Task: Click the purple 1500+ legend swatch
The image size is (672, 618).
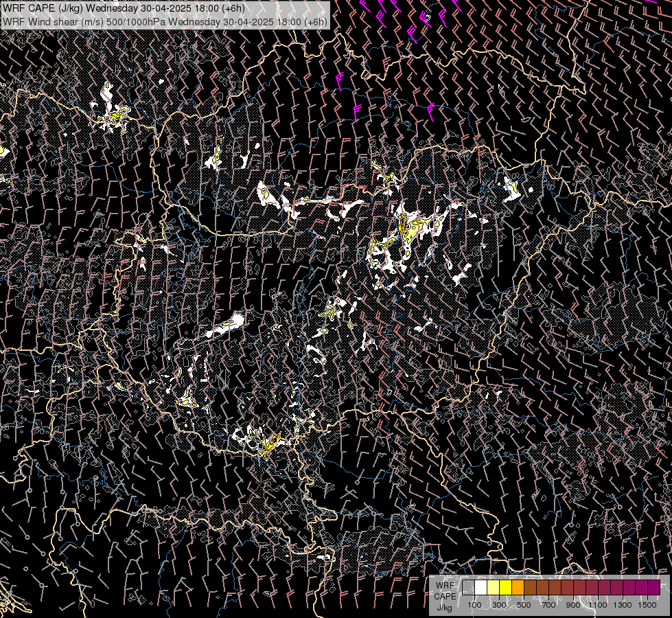Action: tap(654, 587)
